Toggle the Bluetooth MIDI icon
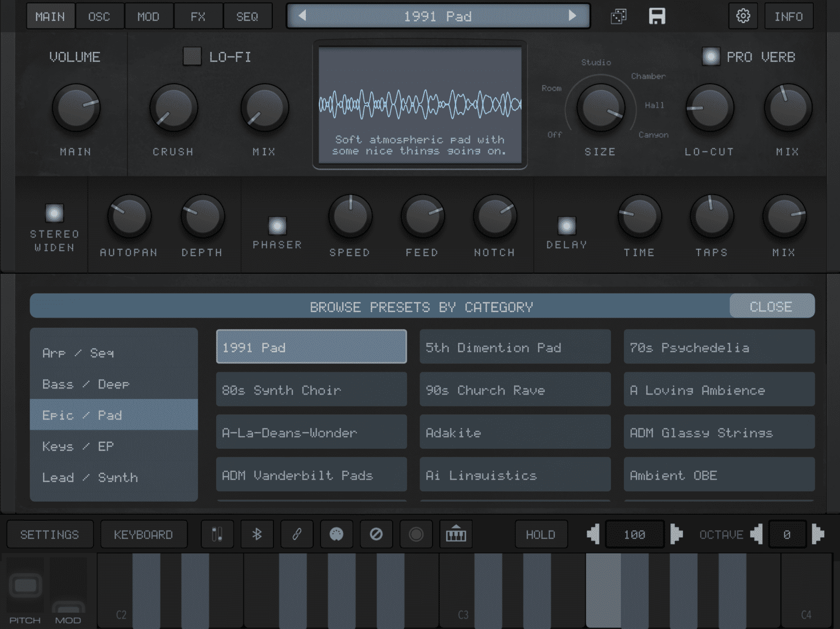The height and width of the screenshot is (629, 840). (x=257, y=534)
